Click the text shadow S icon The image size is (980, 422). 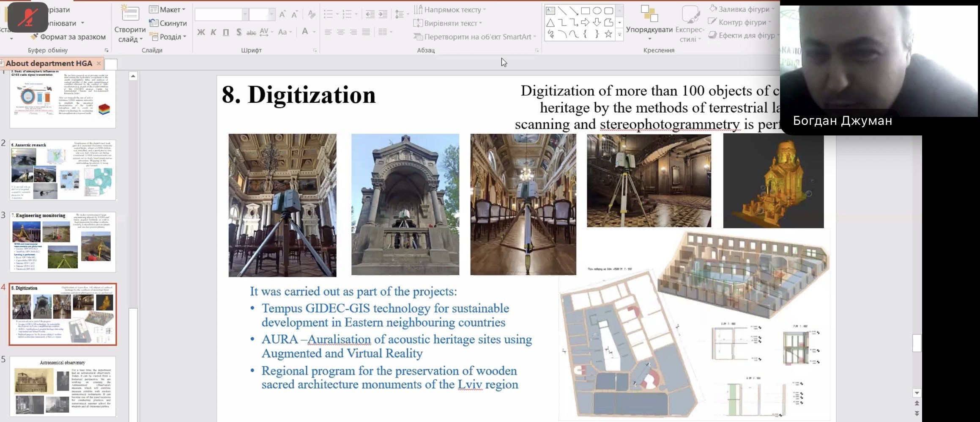coord(239,32)
